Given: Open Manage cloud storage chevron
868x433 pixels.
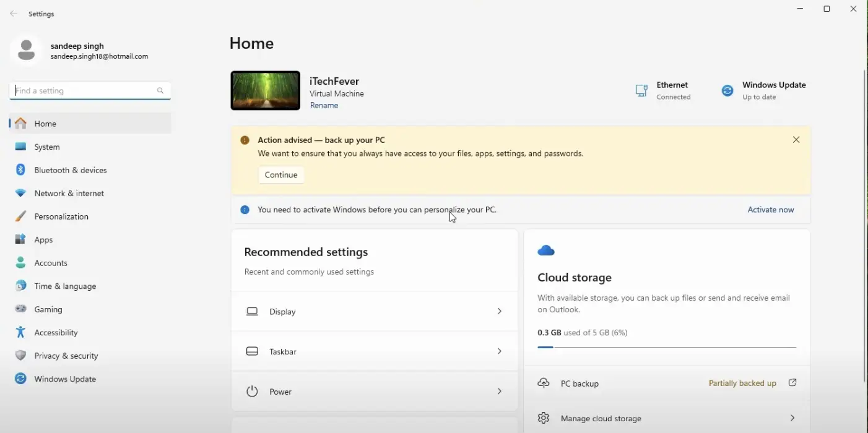Looking at the screenshot, I should (x=792, y=418).
